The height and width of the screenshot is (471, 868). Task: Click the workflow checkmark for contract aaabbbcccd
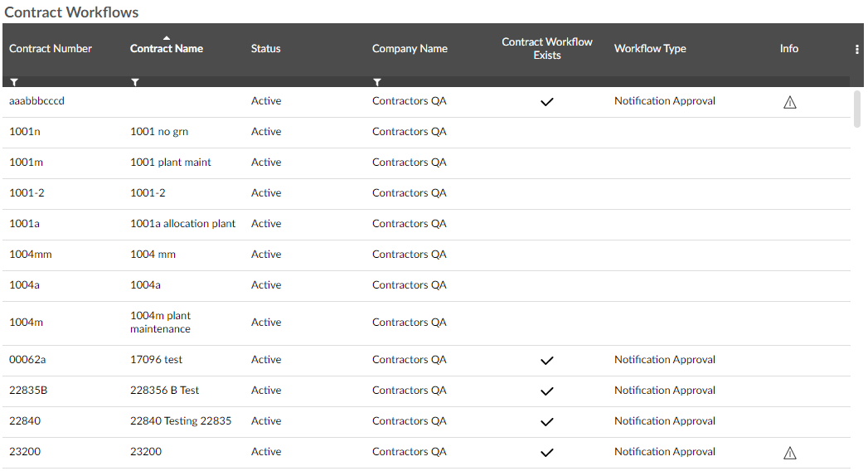[547, 102]
